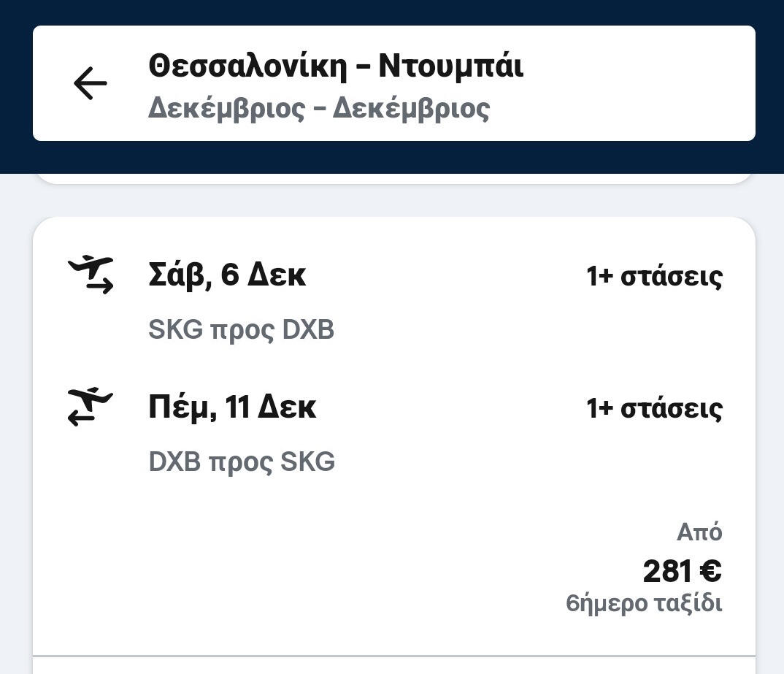
Task: Click the divider line under the price
Action: point(394,655)
